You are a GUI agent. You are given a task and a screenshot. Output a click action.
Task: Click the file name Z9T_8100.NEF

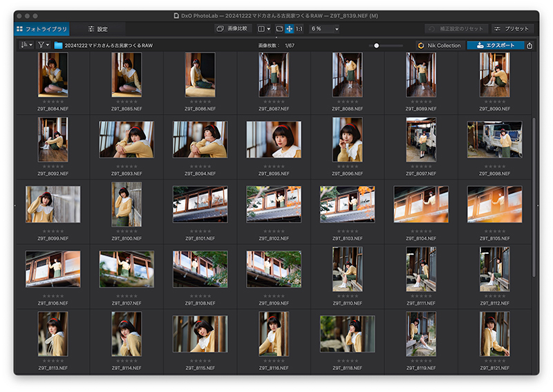[x=126, y=239]
